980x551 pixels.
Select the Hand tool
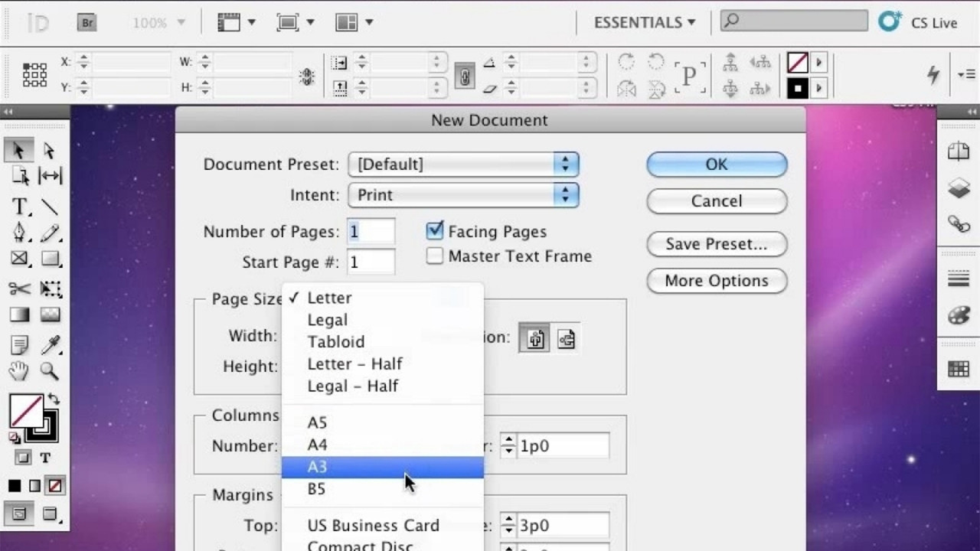[20, 371]
